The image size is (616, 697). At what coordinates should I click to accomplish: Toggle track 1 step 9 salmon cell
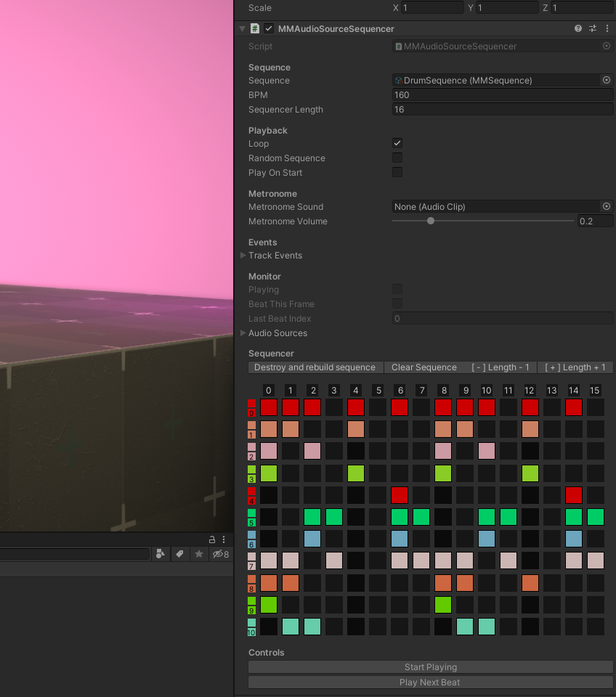pyautogui.click(x=465, y=429)
